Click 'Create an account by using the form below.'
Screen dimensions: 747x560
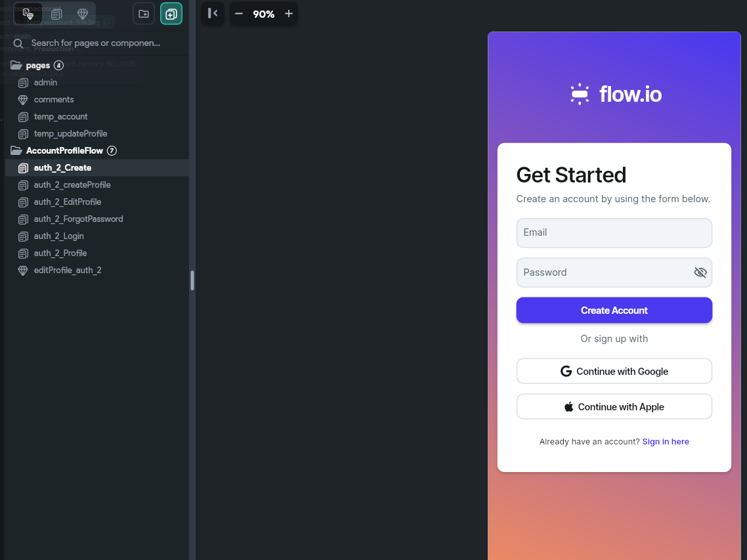click(x=613, y=199)
